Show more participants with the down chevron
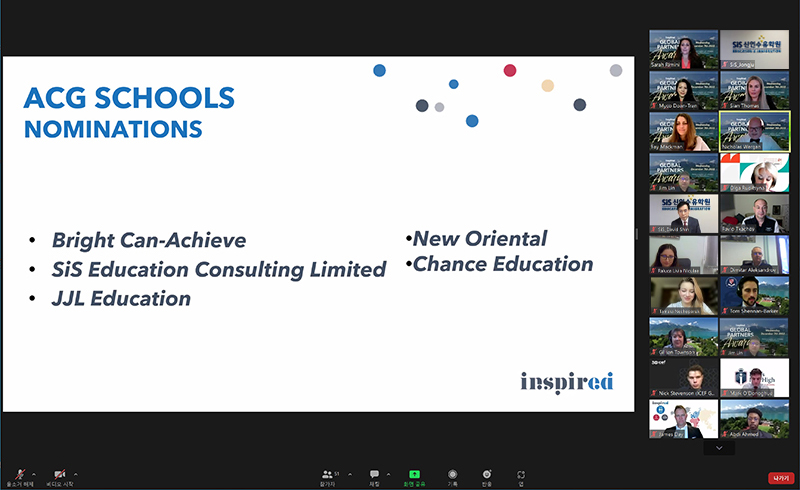The width and height of the screenshot is (800, 490). tap(719, 448)
